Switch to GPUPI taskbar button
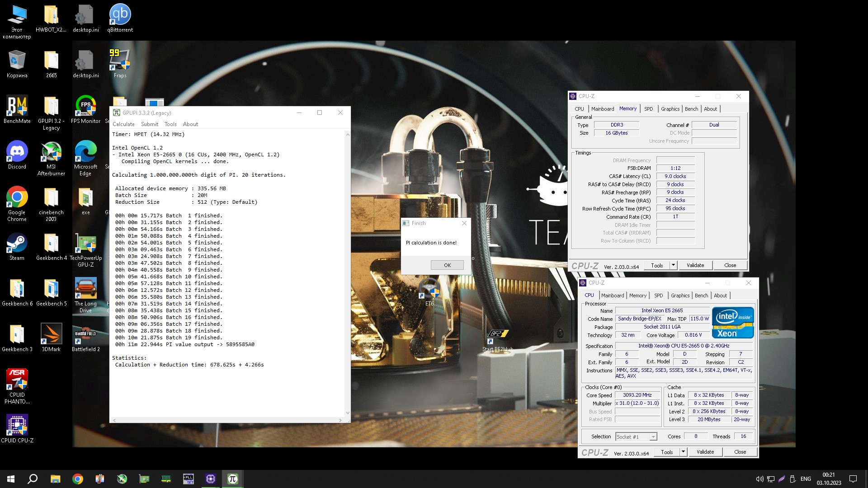Screen dimensions: 868x488 [232, 479]
